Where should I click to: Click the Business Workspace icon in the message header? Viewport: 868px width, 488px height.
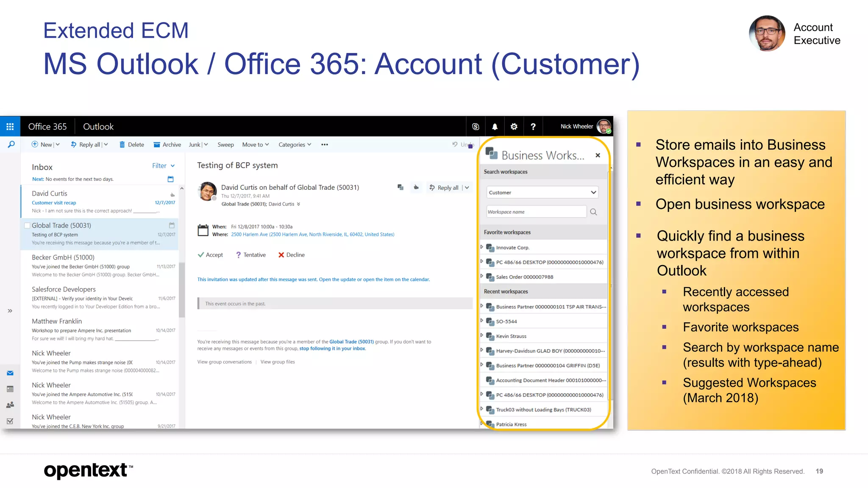click(x=400, y=187)
